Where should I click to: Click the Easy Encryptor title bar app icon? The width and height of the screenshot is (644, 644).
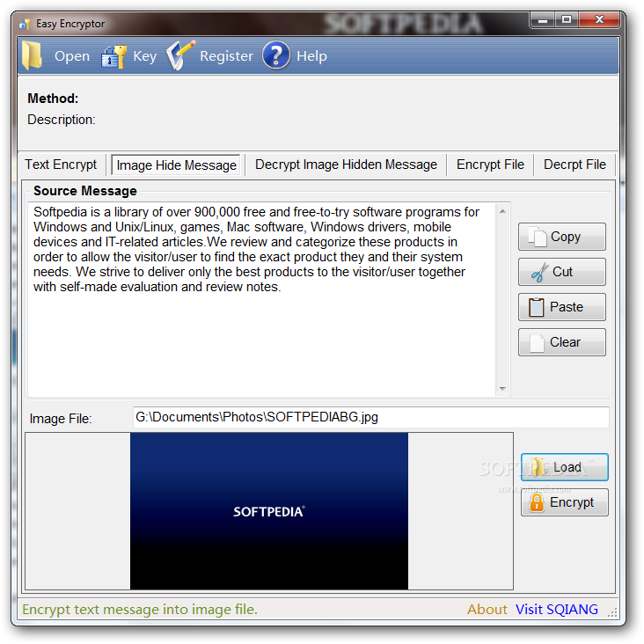[x=25, y=24]
